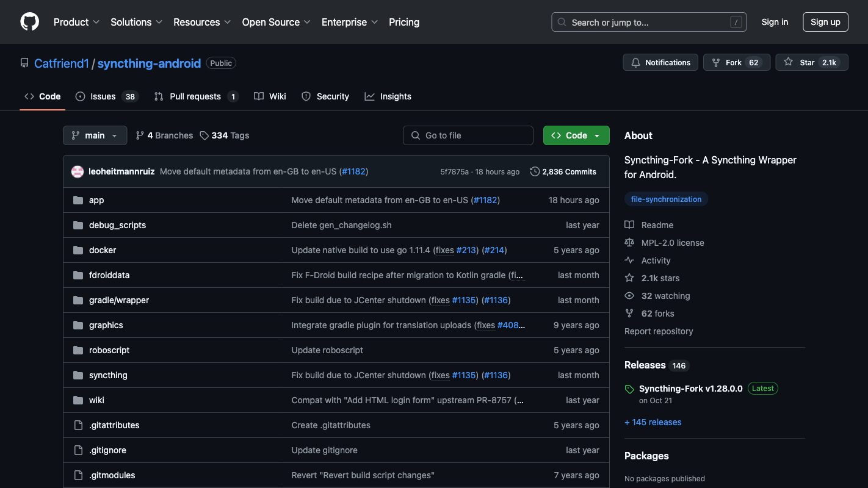868x488 pixels.
Task: Switch to the Insights tab
Action: click(x=388, y=96)
